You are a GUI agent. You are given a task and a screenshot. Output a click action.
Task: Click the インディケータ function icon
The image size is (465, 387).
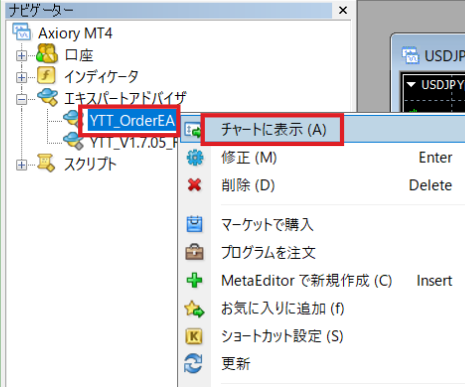click(46, 75)
